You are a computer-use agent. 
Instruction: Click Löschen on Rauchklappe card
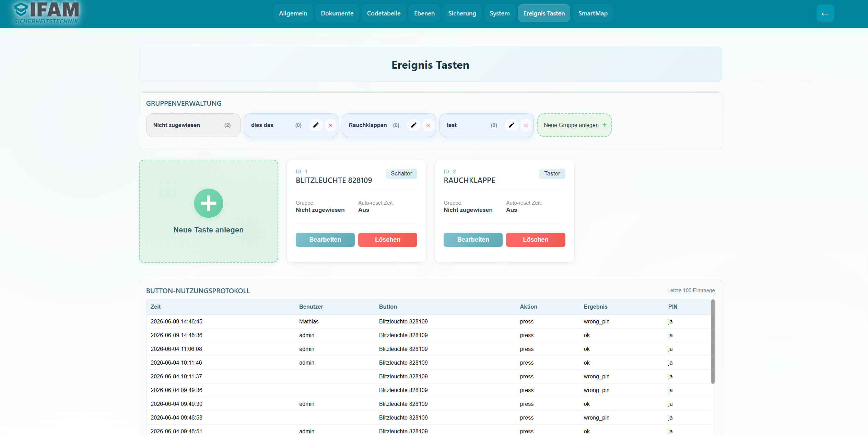[x=536, y=240]
